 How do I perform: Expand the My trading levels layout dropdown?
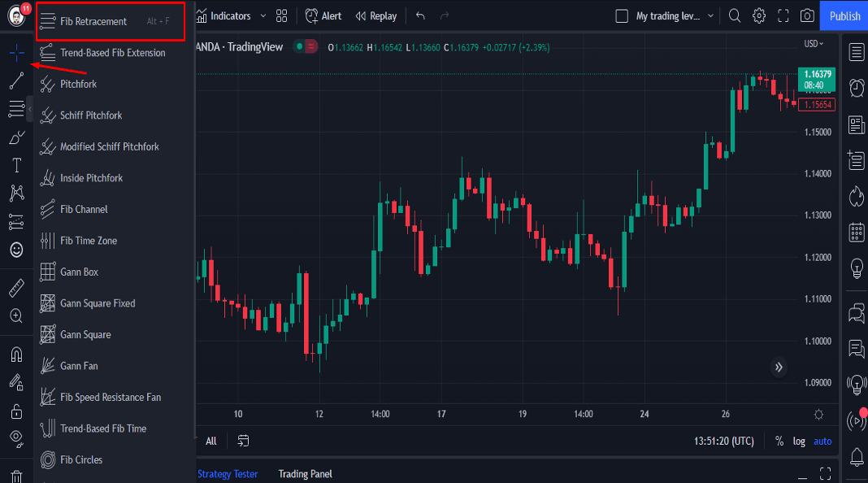pyautogui.click(x=710, y=16)
